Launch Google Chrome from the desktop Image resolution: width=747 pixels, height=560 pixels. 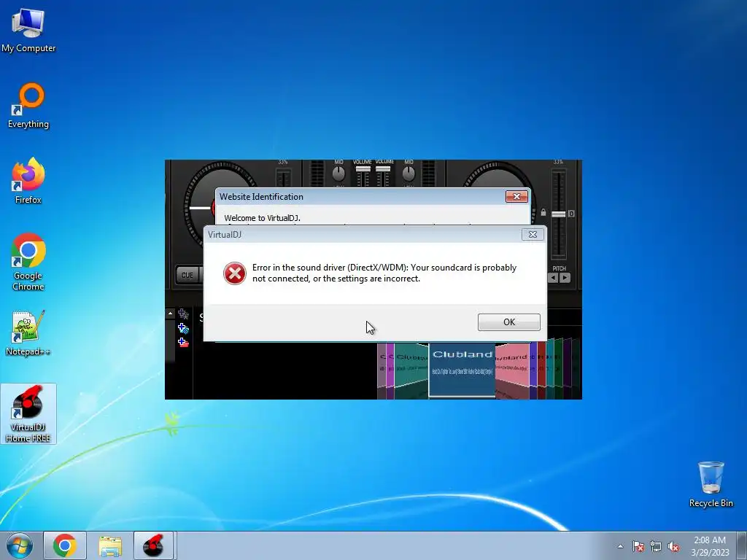[28, 262]
